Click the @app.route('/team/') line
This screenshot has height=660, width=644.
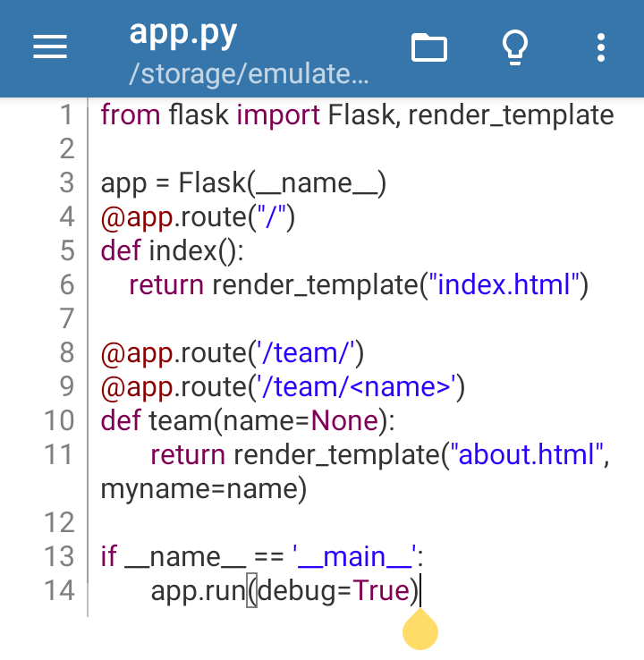pyautogui.click(x=233, y=352)
